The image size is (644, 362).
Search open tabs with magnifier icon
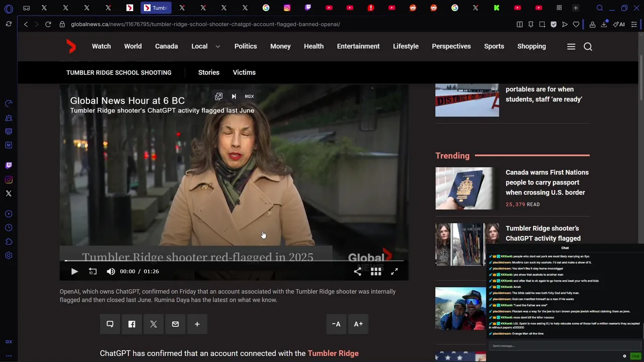[x=600, y=8]
